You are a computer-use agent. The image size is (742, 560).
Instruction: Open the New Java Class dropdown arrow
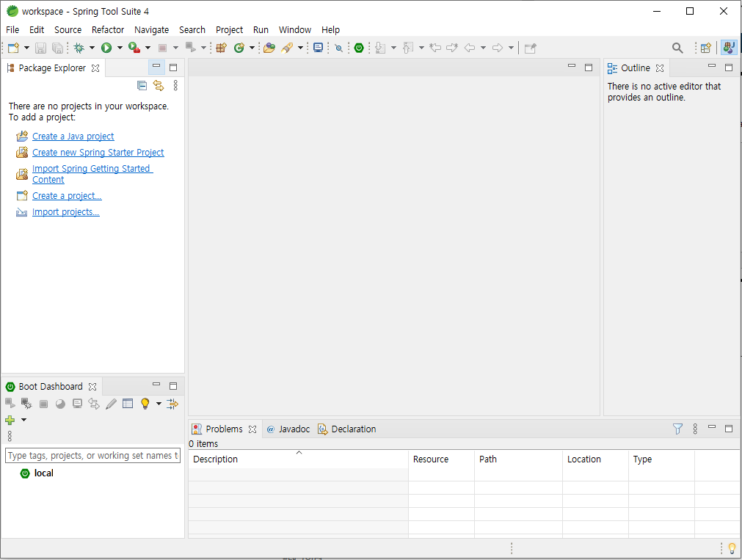(x=252, y=48)
